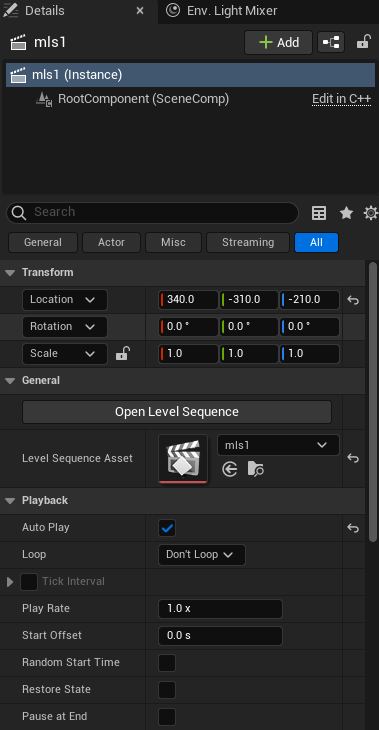Open the Scale type dropdown
This screenshot has height=730, width=379.
[65, 354]
